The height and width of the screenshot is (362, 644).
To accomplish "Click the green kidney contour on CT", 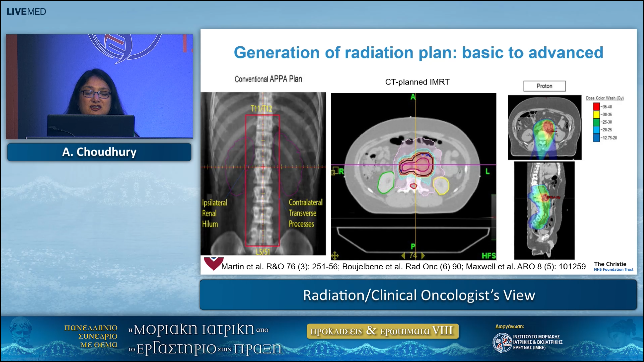I will [386, 182].
